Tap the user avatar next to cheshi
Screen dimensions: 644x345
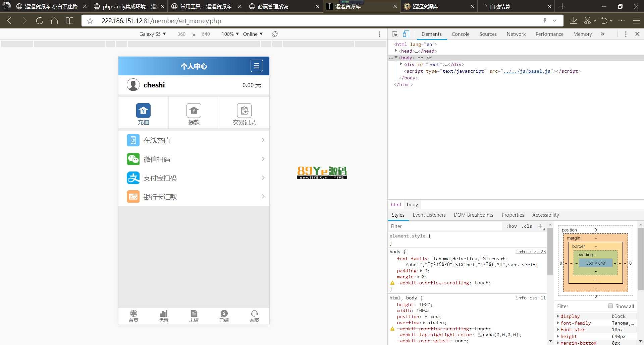click(133, 85)
